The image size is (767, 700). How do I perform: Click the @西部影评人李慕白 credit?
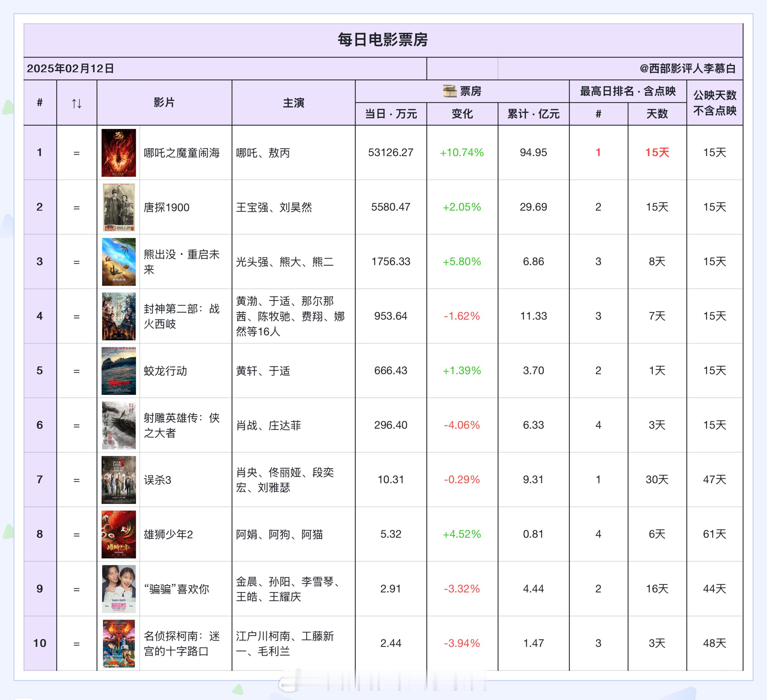point(688,69)
